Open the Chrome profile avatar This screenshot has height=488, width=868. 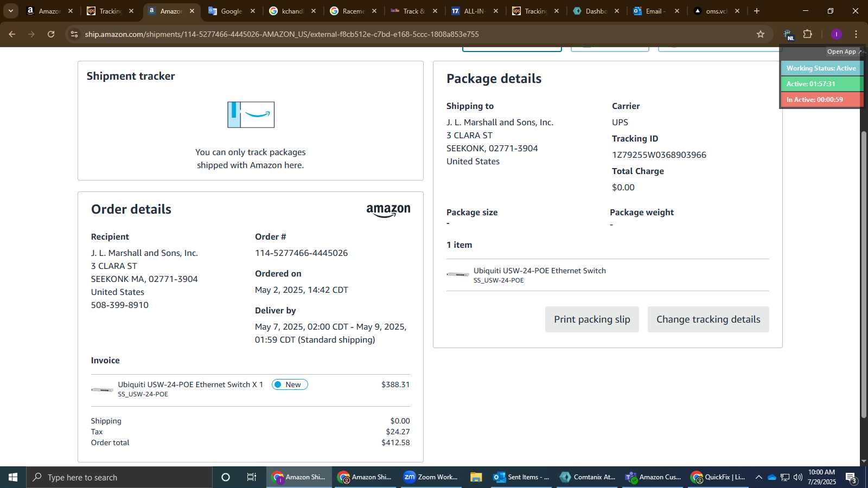coord(837,34)
